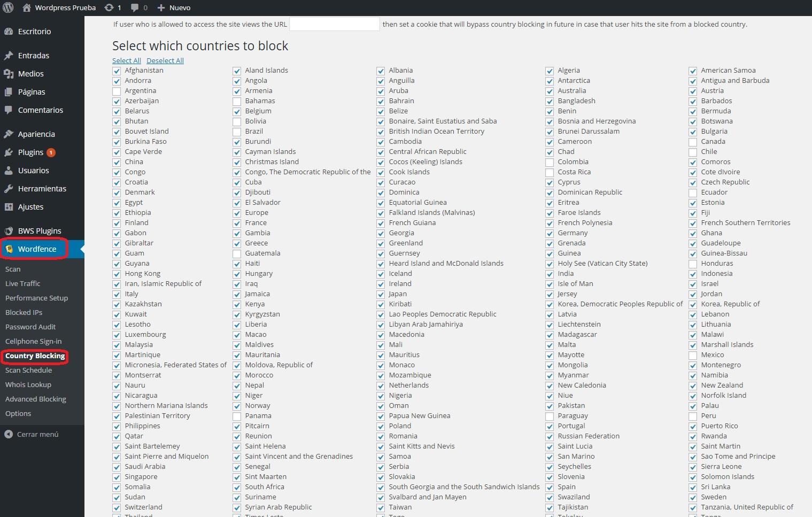Click the updates refresh icon
Image resolution: width=812 pixels, height=517 pixels.
point(109,7)
